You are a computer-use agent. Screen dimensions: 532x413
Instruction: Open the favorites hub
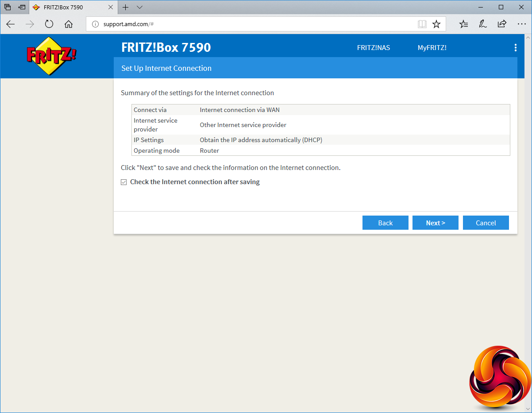pyautogui.click(x=463, y=24)
